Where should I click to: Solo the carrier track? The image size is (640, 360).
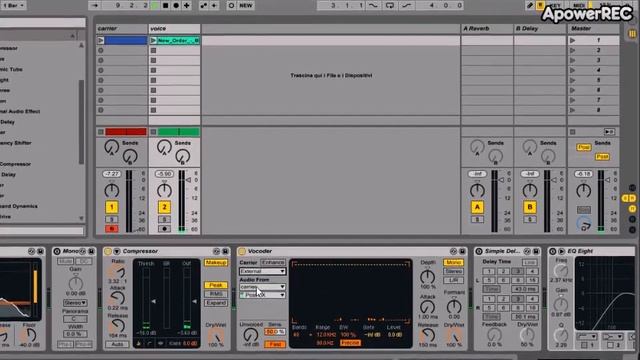tap(111, 220)
